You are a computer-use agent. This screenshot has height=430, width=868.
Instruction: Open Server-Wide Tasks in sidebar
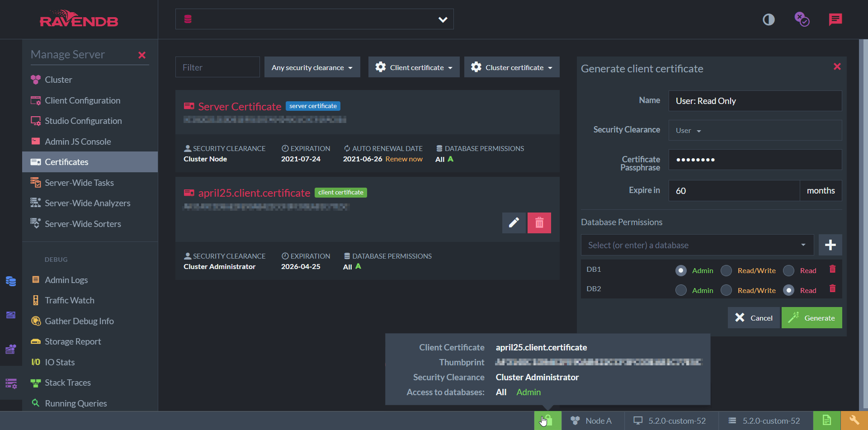coord(79,183)
